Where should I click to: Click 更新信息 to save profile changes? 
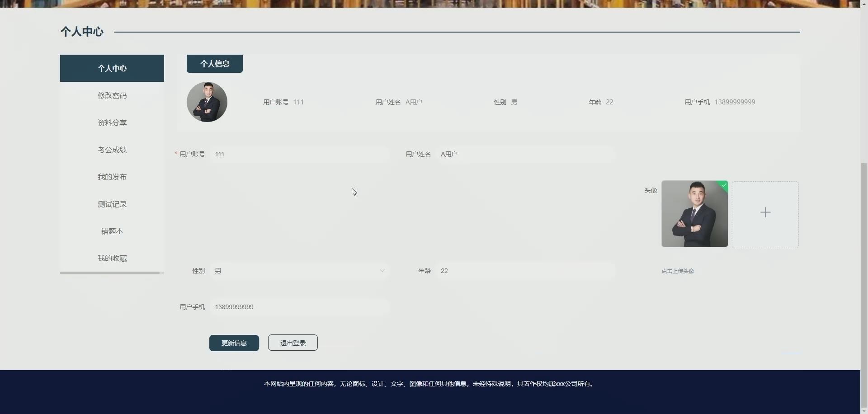point(234,343)
